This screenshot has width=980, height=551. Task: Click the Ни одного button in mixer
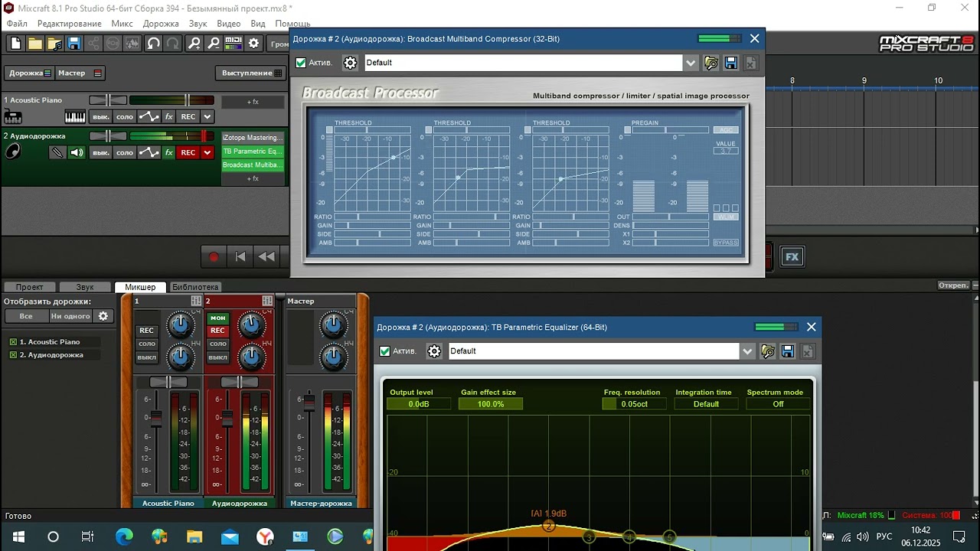point(71,316)
